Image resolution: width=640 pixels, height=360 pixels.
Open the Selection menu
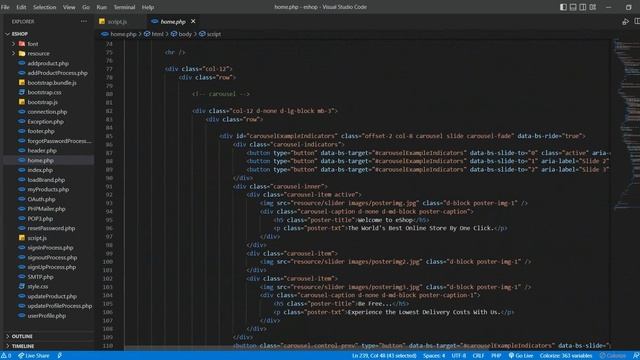44,7
